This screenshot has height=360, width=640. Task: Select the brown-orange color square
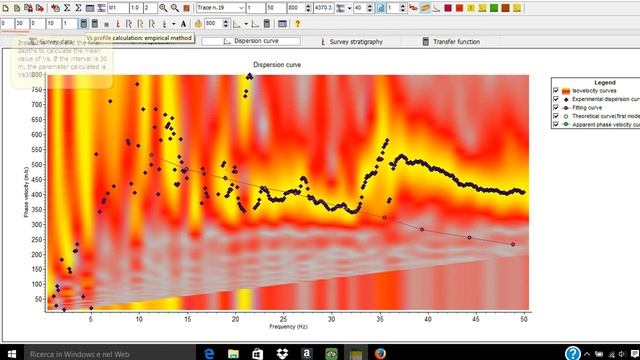[x=505, y=8]
